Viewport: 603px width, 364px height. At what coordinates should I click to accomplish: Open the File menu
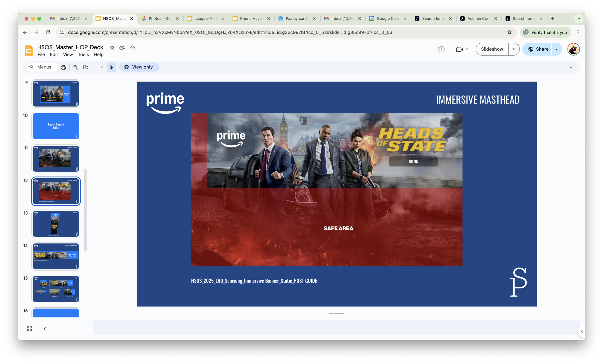(41, 54)
